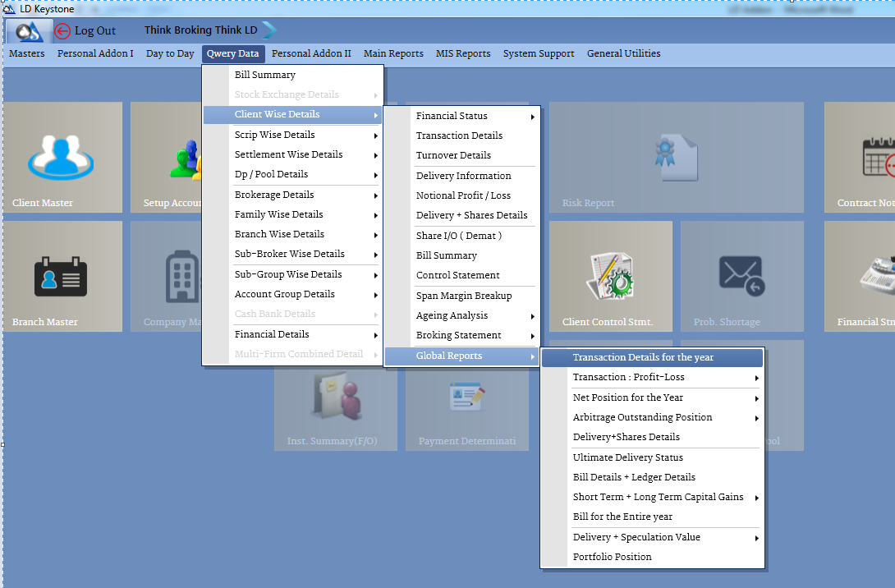895x588 pixels.
Task: Open Client Control Stmt. tile
Action: 609,276
